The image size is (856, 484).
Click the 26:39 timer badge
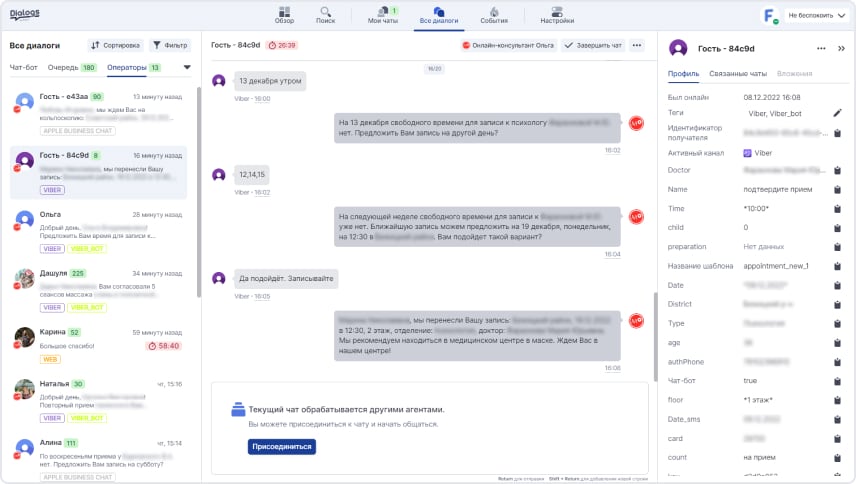click(282, 45)
